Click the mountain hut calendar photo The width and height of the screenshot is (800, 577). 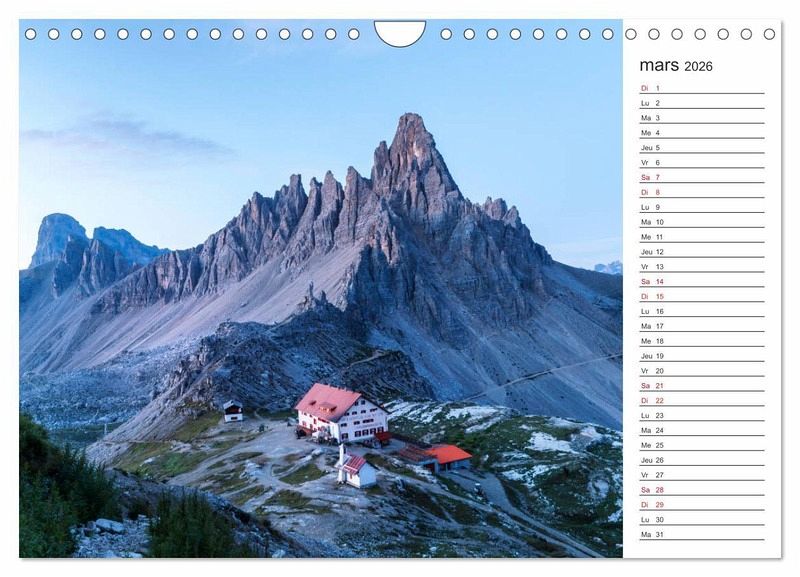321,288
